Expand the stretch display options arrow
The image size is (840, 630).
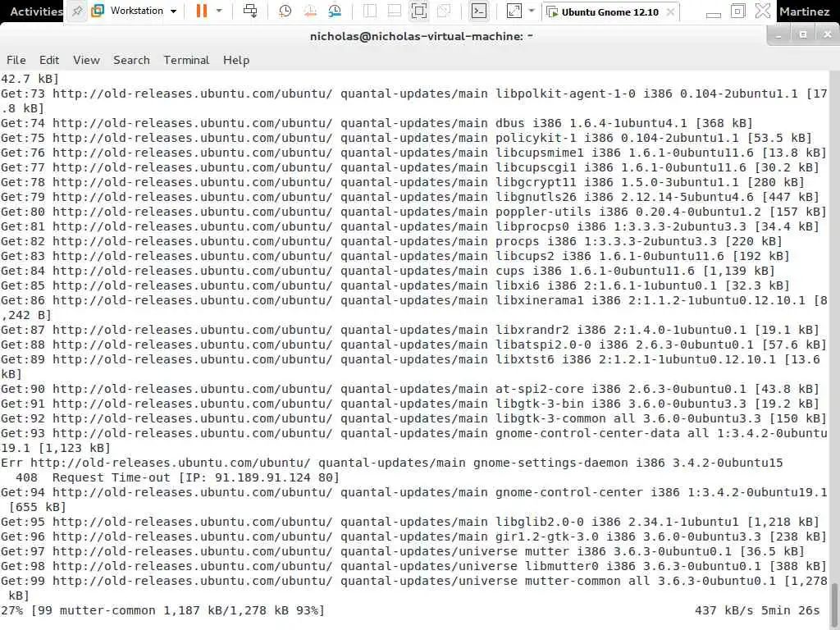532,11
